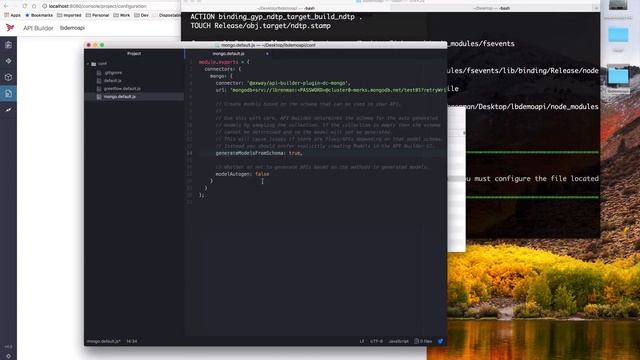
Task: Reload the browser page
Action: 24,6
